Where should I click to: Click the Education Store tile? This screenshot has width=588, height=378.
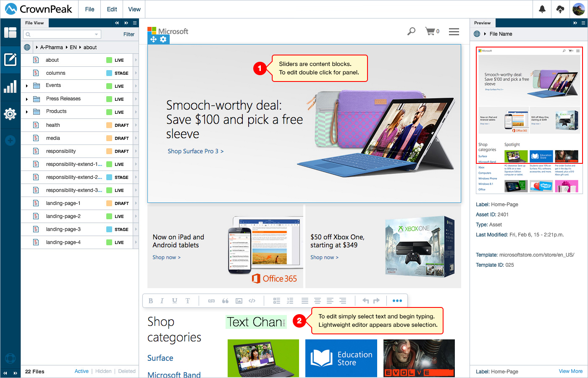[x=341, y=358]
